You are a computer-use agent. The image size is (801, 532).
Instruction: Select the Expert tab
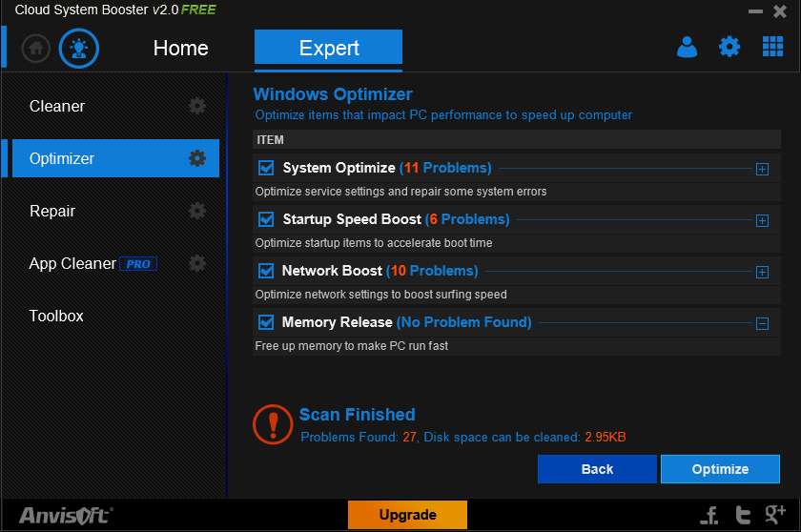tap(328, 48)
